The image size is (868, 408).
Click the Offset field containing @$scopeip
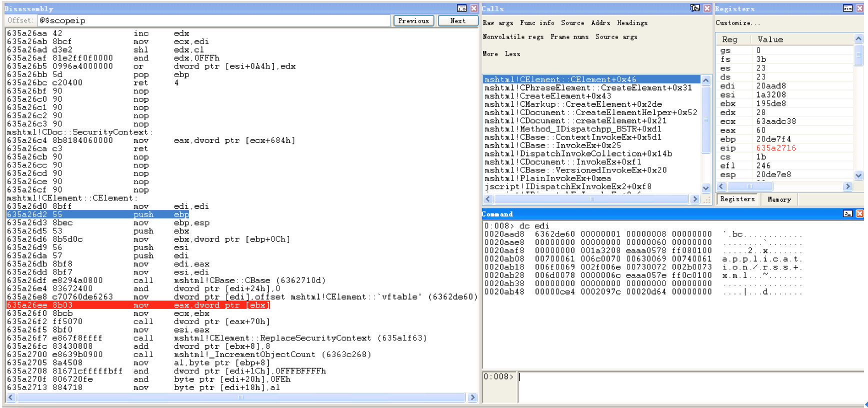[214, 20]
